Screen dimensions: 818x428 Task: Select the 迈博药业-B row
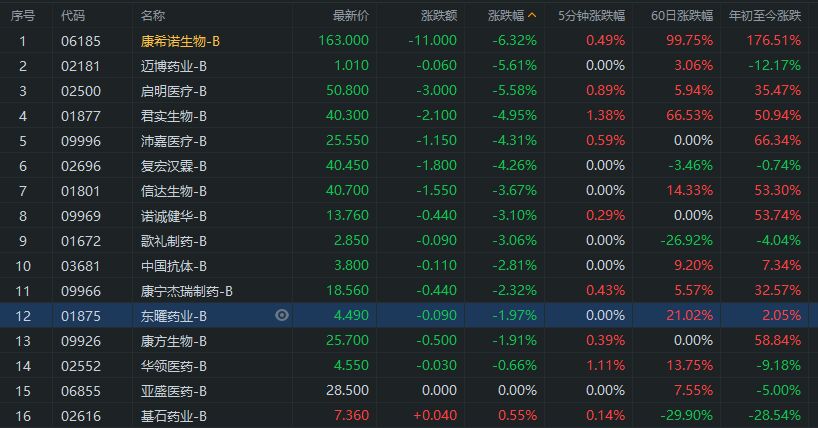tap(174, 65)
